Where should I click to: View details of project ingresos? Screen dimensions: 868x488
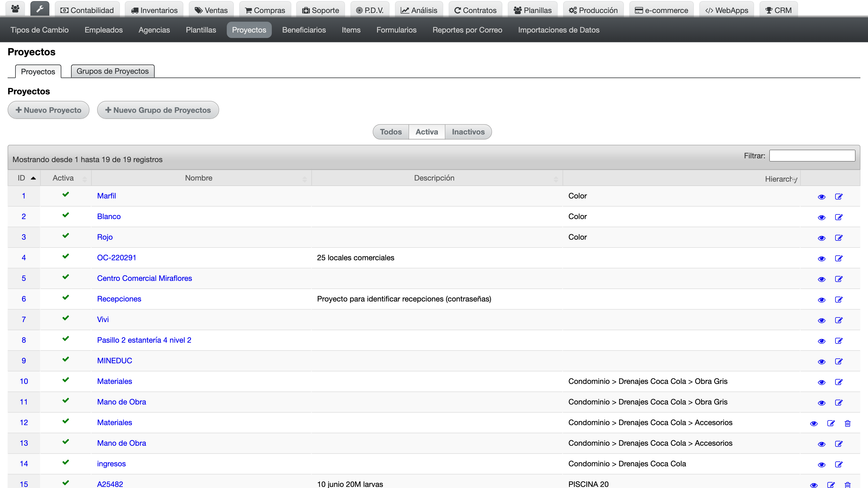822,465
